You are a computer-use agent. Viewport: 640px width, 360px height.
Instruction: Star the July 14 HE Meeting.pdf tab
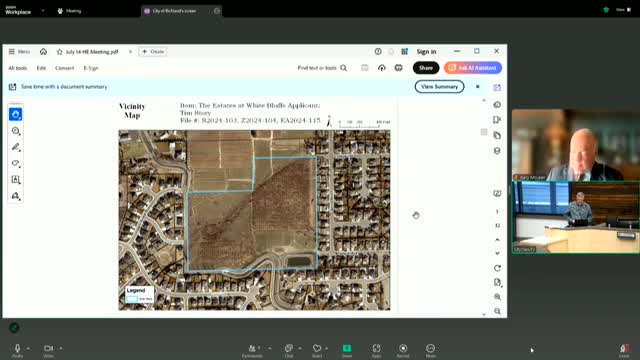pyautogui.click(x=60, y=52)
